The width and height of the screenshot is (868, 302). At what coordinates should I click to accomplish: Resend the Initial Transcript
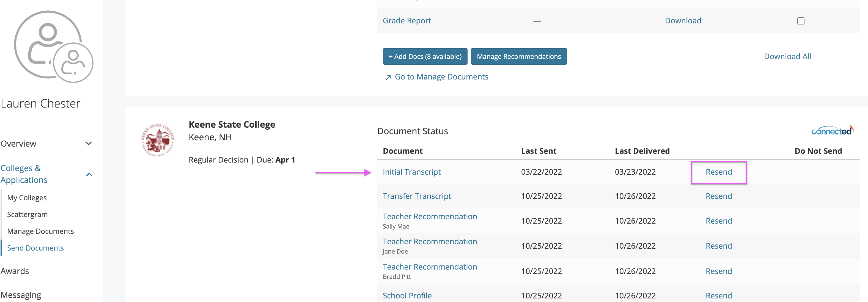pos(719,172)
